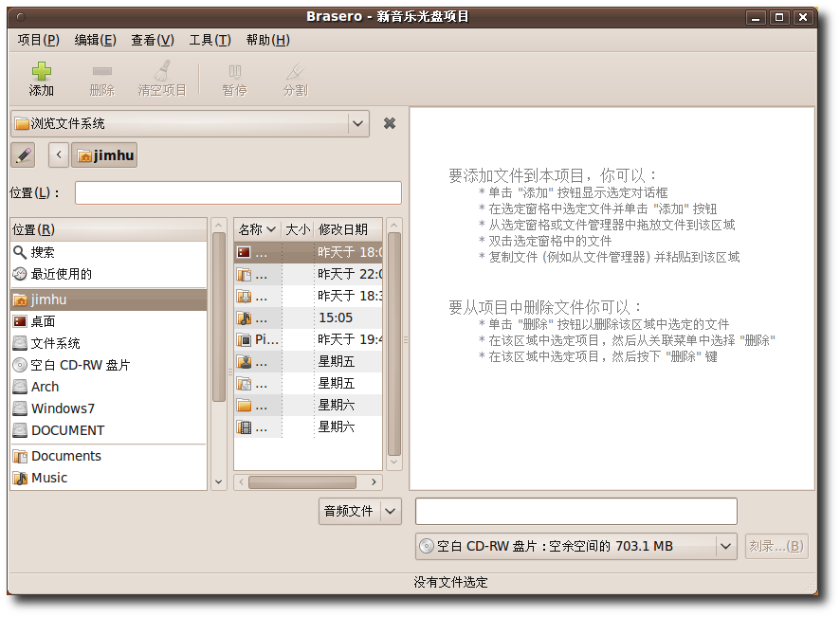Image resolution: width=840 pixels, height=617 pixels.
Task: Minimize the Brasero window
Action: 756,18
